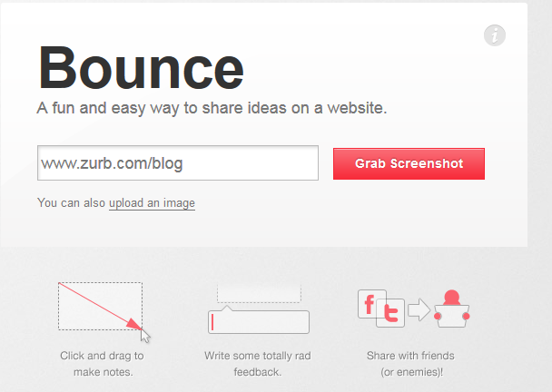Click the mouse cursor pointer graphic
The image size is (552, 392).
pyautogui.click(x=145, y=336)
